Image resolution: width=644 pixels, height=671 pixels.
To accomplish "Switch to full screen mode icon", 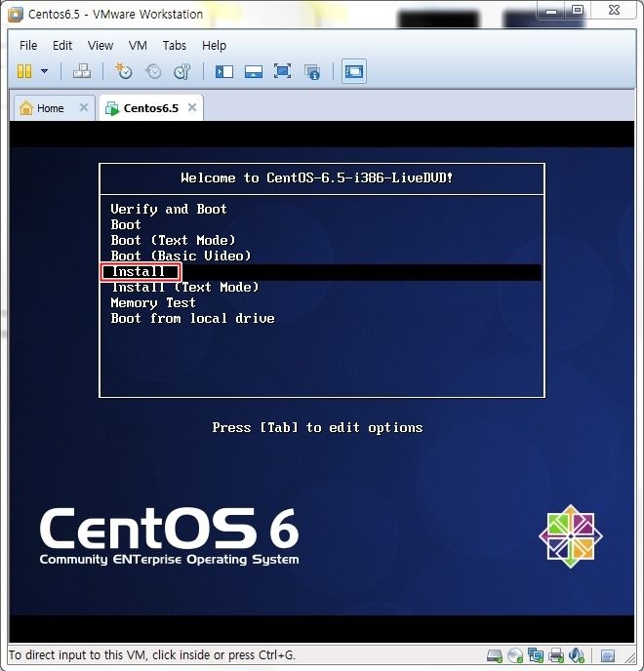I will [x=283, y=71].
